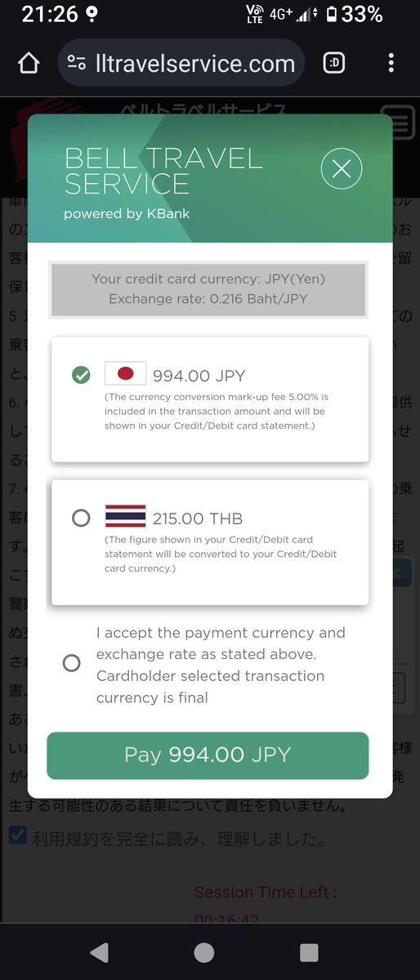Tap the exchange rate information banner

tap(209, 289)
